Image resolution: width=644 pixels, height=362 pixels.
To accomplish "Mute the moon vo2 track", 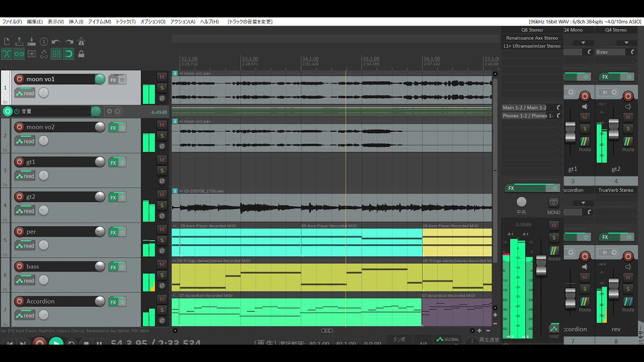I will (162, 125).
